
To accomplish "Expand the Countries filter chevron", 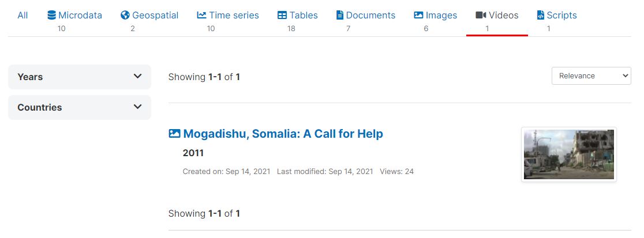I will point(137,107).
